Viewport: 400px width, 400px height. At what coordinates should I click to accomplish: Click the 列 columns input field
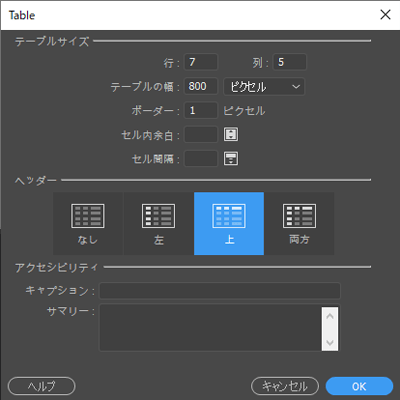[x=290, y=62]
